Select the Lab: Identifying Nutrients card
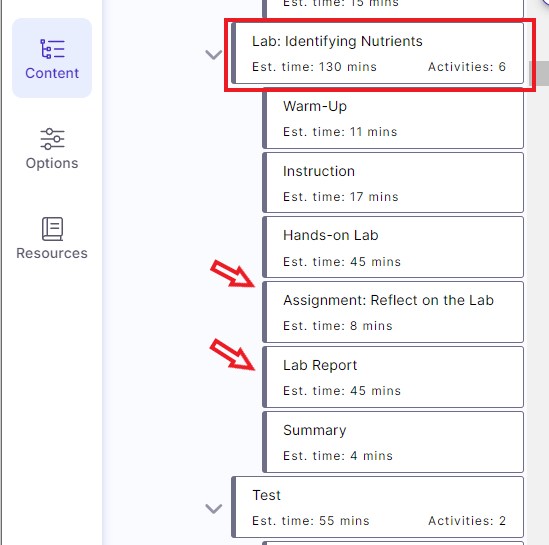549x545 pixels. (377, 53)
